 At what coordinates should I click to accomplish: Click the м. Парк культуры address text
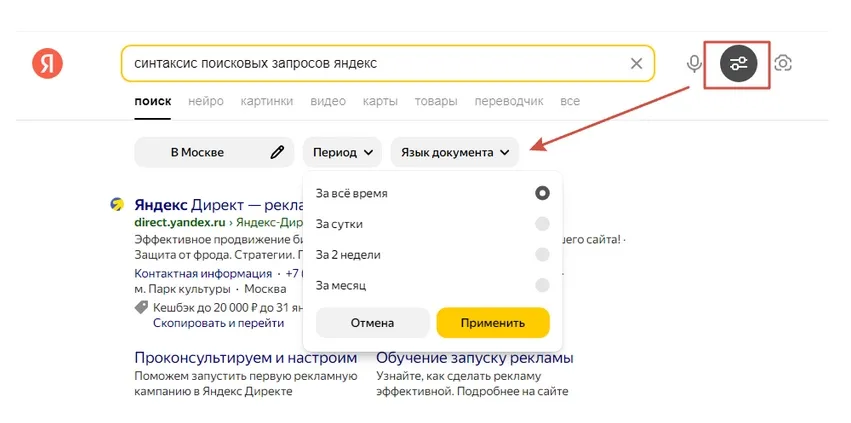coord(182,288)
